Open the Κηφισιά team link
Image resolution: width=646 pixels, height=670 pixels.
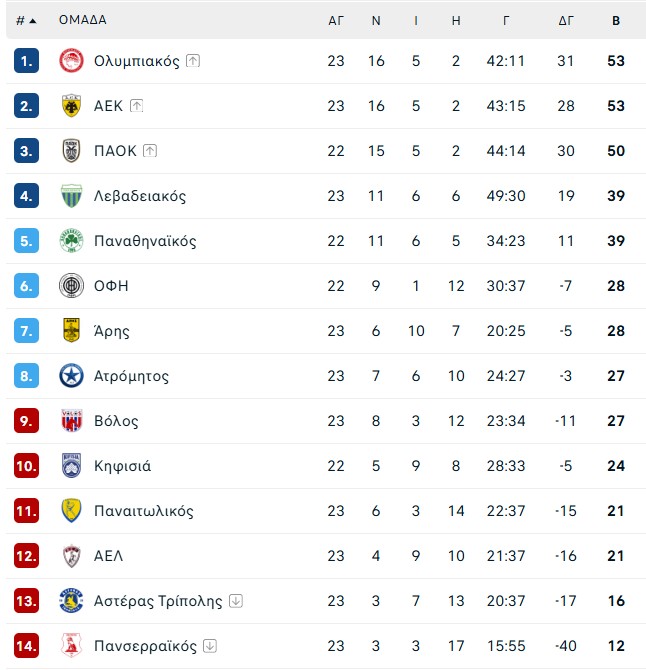[x=122, y=466]
